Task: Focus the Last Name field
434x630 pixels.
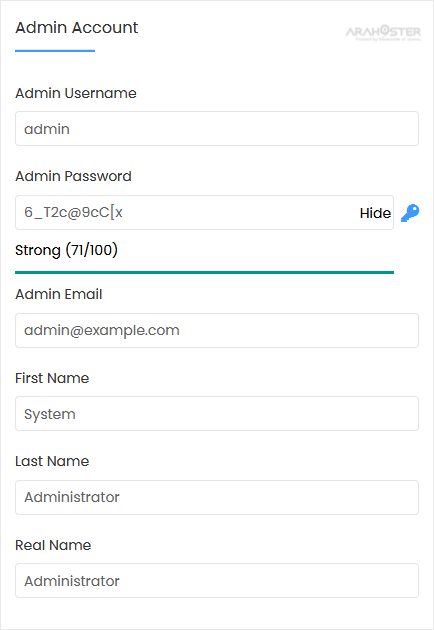Action: coord(217,497)
